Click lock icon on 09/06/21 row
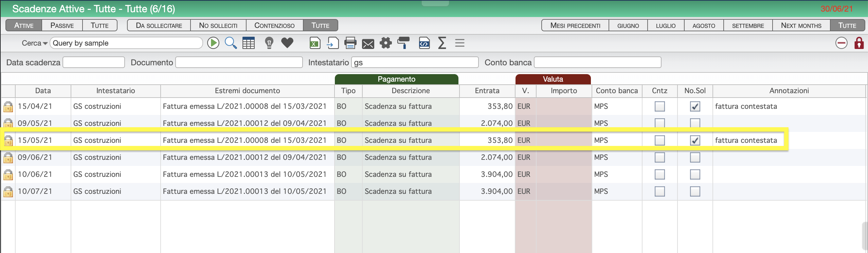The width and height of the screenshot is (868, 253). 8,157
